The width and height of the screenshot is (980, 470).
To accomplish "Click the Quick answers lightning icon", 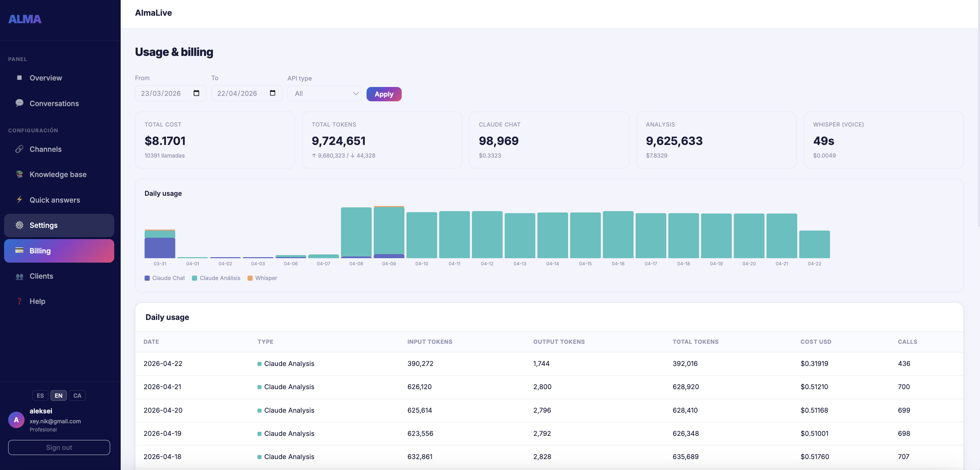I will click(x=19, y=200).
